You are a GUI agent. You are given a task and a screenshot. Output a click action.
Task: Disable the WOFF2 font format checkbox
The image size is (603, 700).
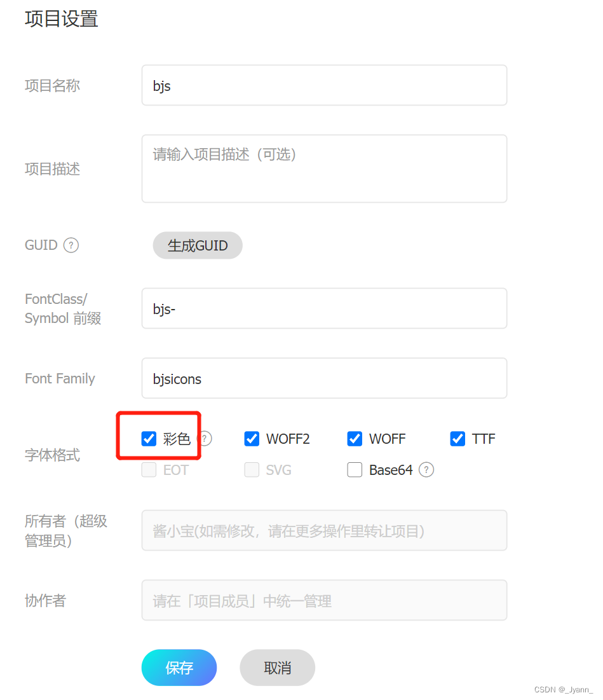252,438
